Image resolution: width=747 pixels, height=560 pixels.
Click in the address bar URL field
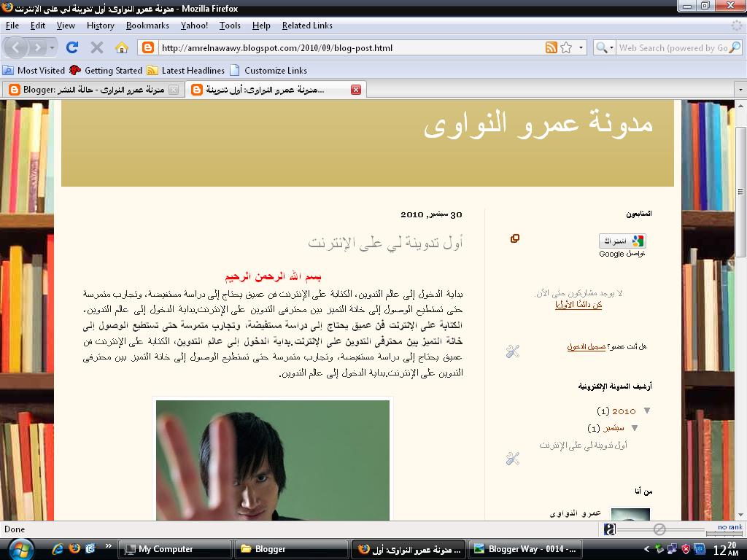coord(350,47)
